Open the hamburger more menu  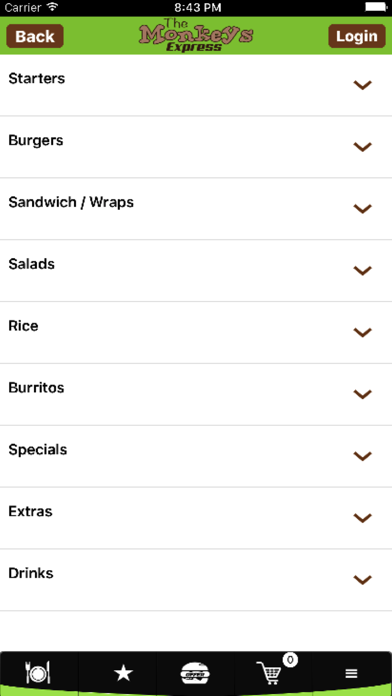[352, 674]
